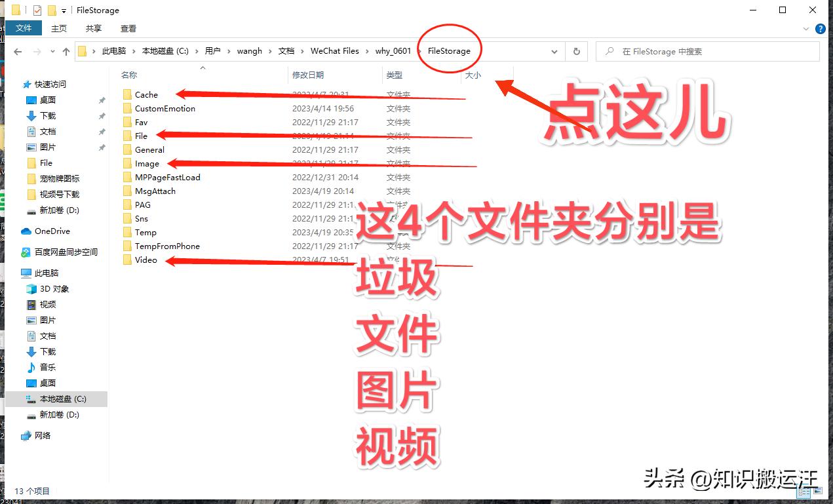Image resolution: width=833 pixels, height=504 pixels.
Task: Click the Back navigation arrow
Action: [17, 51]
